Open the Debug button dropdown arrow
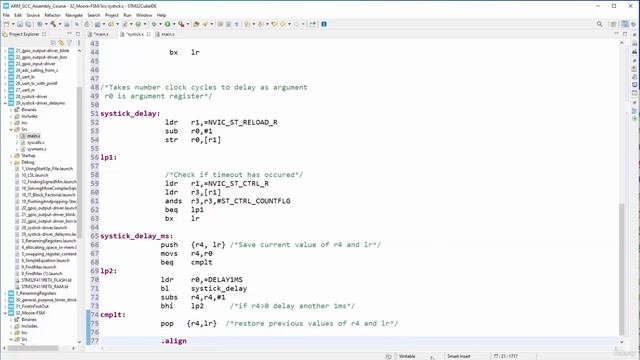This screenshot has height=360, width=640. 160,24
